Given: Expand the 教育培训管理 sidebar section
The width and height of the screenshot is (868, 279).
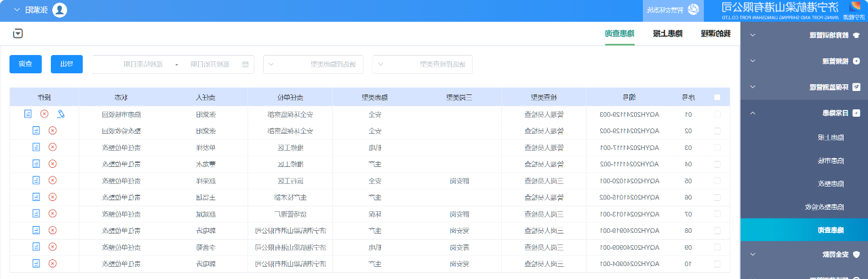Looking at the screenshot, I should pos(804,35).
